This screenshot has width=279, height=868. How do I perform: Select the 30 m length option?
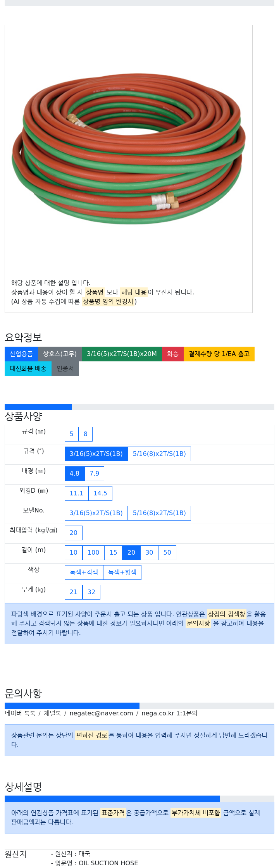(x=149, y=553)
